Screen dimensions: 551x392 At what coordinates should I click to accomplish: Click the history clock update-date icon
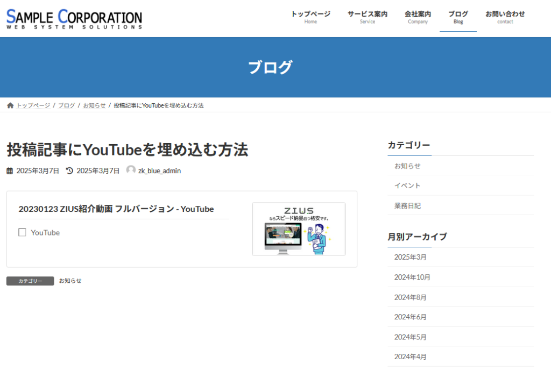click(69, 170)
